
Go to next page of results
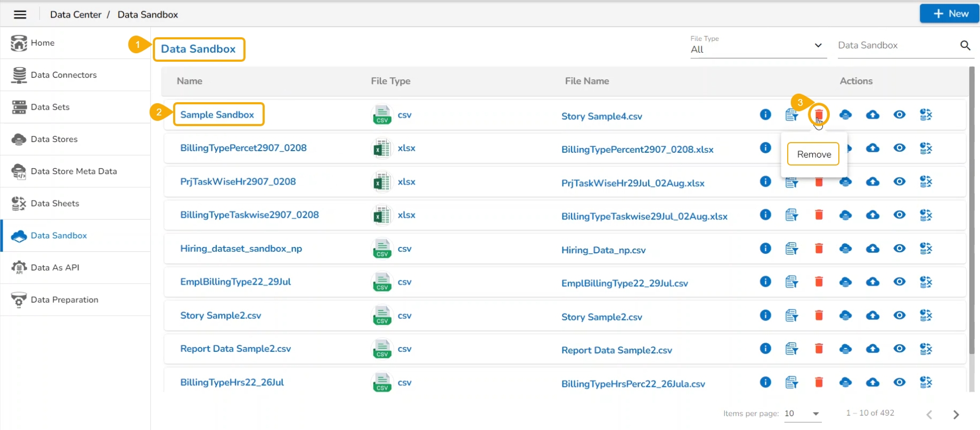pos(956,415)
